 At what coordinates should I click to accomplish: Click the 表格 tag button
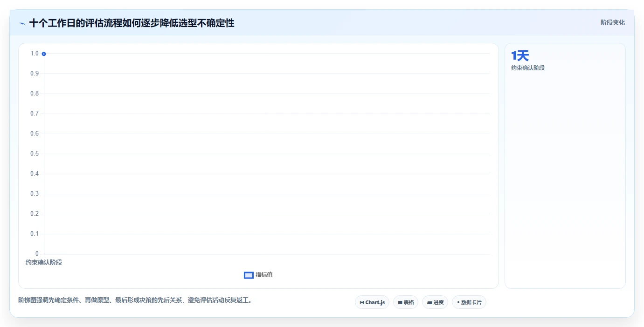click(x=406, y=302)
